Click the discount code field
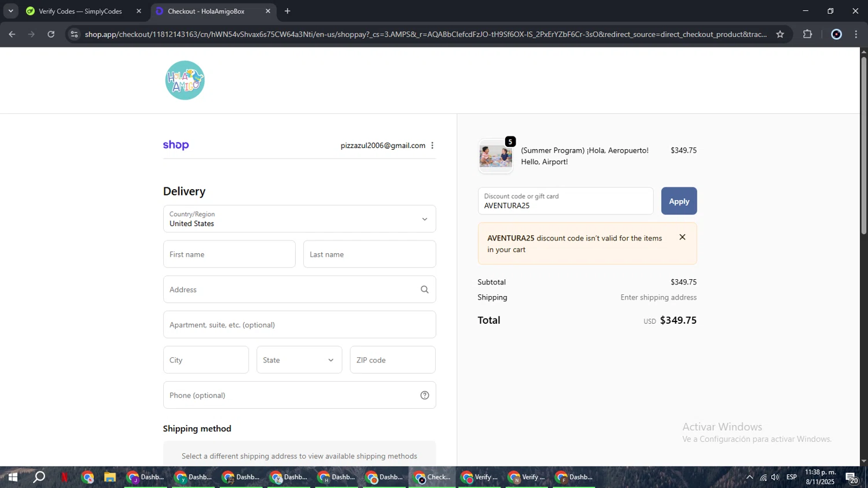Screen dimensions: 868x488 (x=565, y=201)
